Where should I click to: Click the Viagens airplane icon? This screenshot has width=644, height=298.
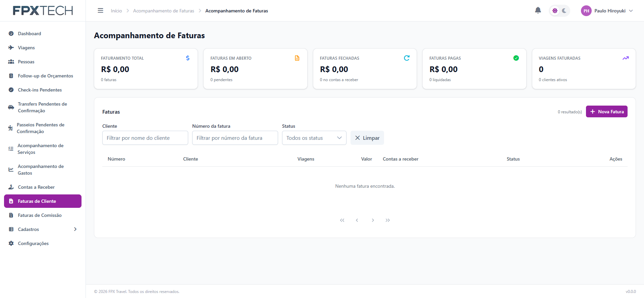pos(11,48)
